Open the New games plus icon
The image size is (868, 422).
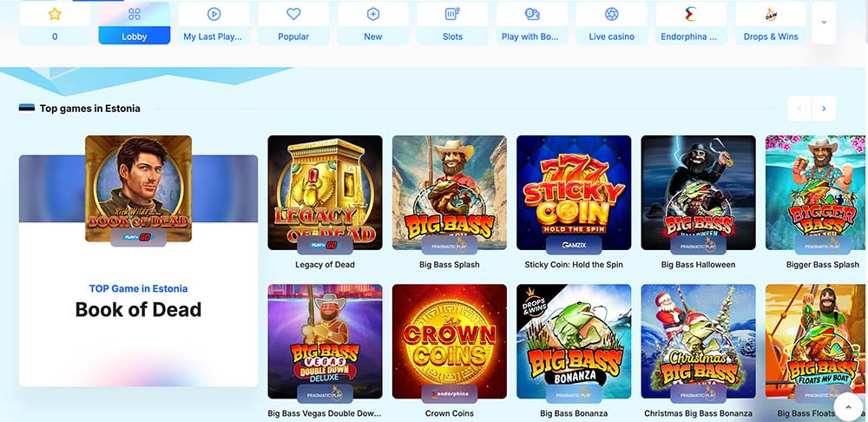click(373, 15)
